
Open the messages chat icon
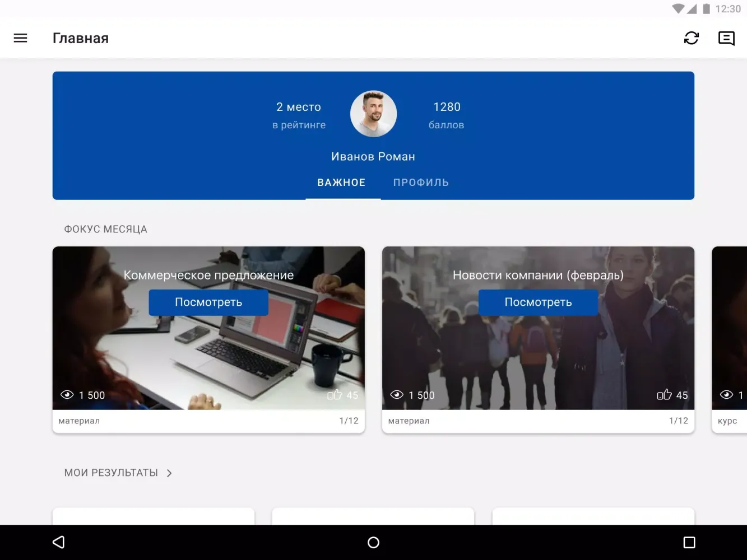pyautogui.click(x=726, y=38)
